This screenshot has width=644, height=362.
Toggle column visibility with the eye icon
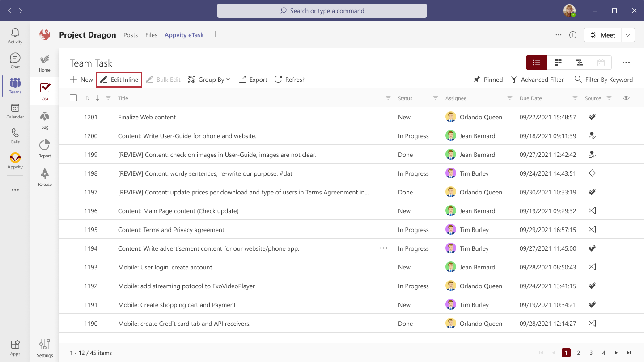(626, 97)
